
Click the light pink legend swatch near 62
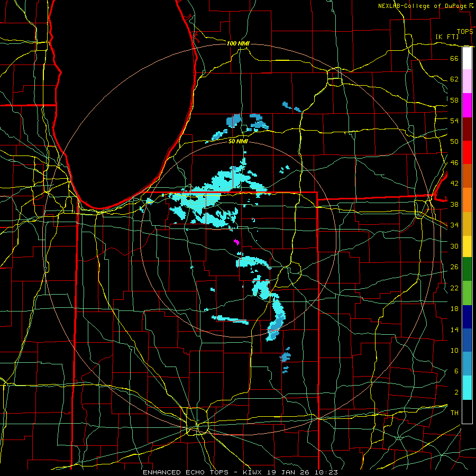(467, 81)
